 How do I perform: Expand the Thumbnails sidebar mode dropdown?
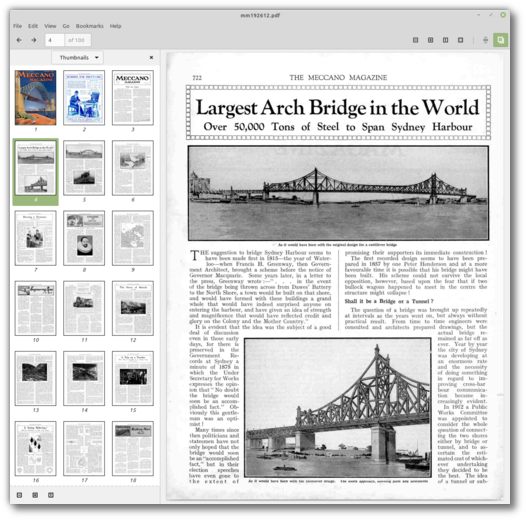77,57
